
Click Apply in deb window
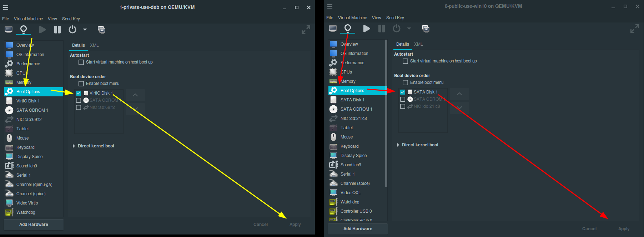click(295, 225)
